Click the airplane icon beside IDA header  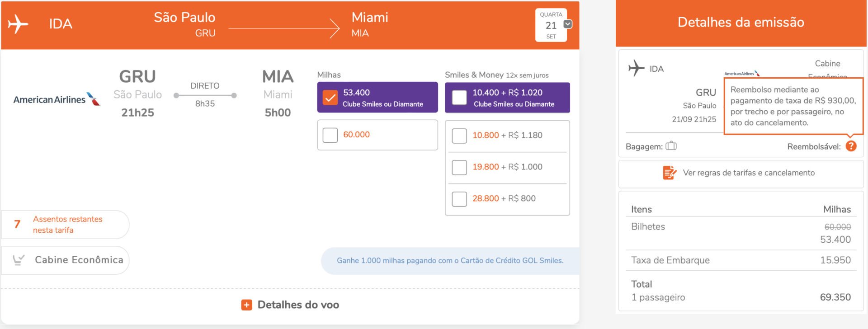[18, 24]
